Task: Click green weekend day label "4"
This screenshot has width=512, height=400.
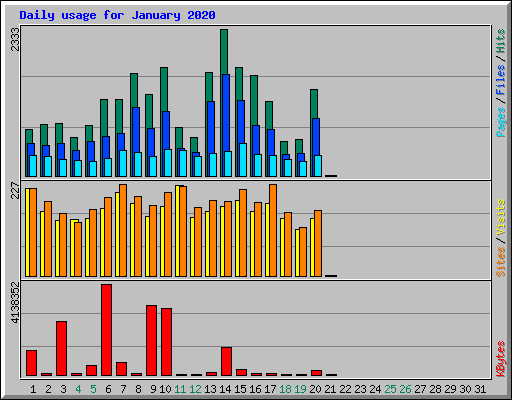Action: 78,389
